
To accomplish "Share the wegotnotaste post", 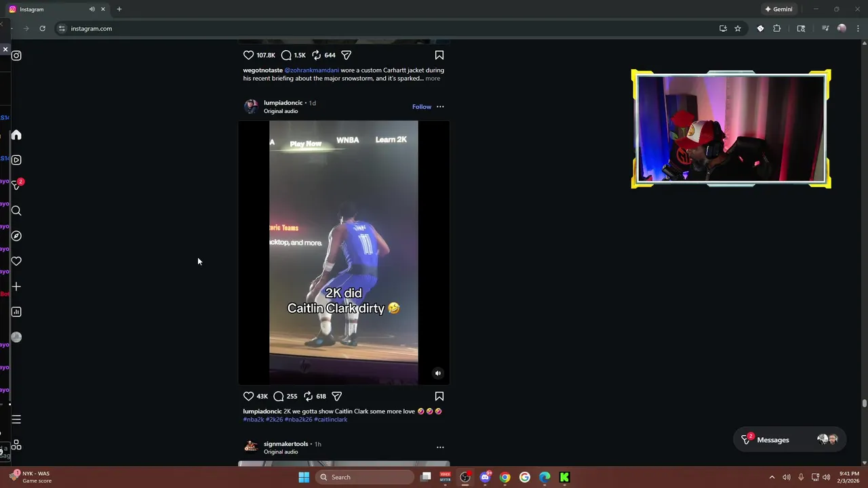I will click(x=346, y=55).
